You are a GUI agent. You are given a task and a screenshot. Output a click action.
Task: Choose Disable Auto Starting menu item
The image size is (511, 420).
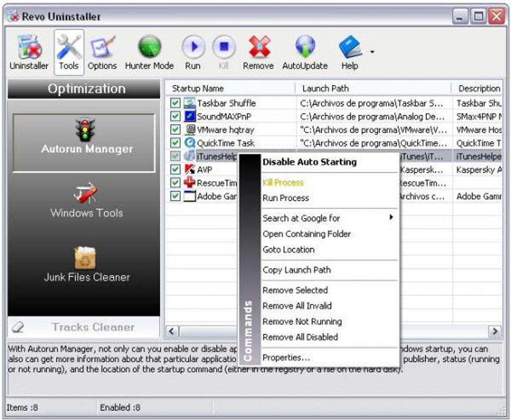point(330,162)
